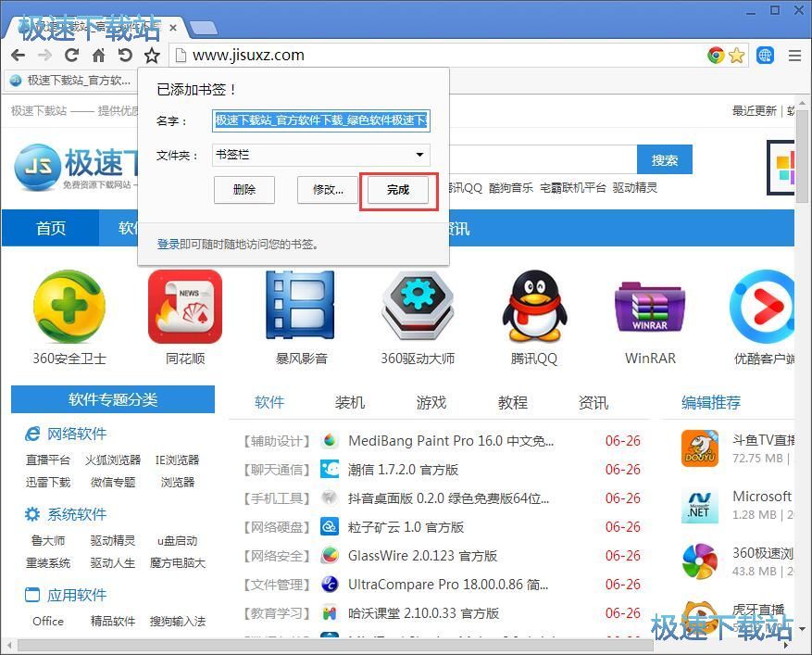The width and height of the screenshot is (812, 655).
Task: Click the Chrome engine icon in address bar
Action: 716,55
